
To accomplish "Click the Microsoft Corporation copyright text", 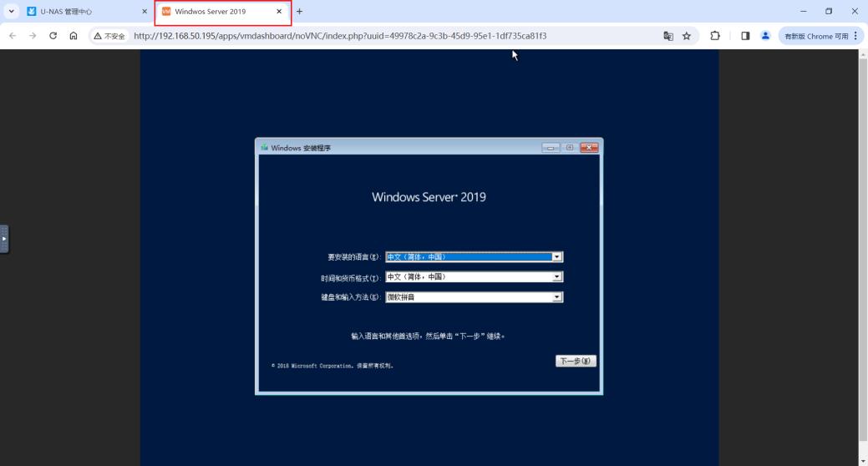I will coord(332,366).
